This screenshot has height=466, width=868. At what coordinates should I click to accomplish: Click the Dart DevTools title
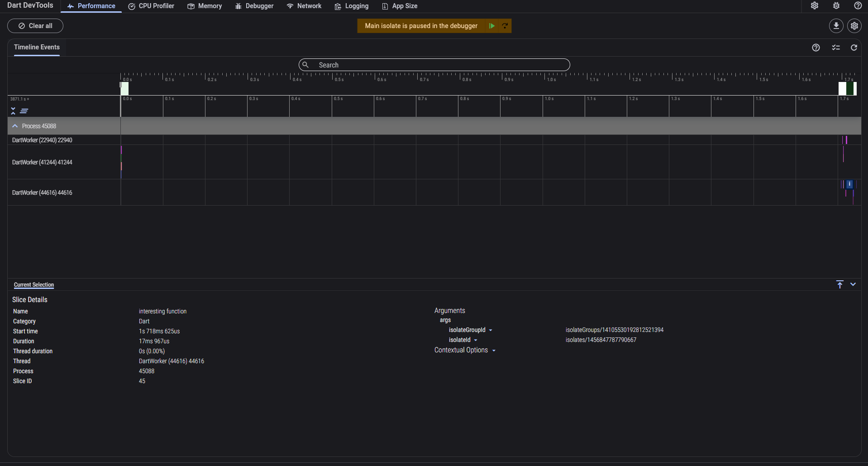click(x=30, y=5)
